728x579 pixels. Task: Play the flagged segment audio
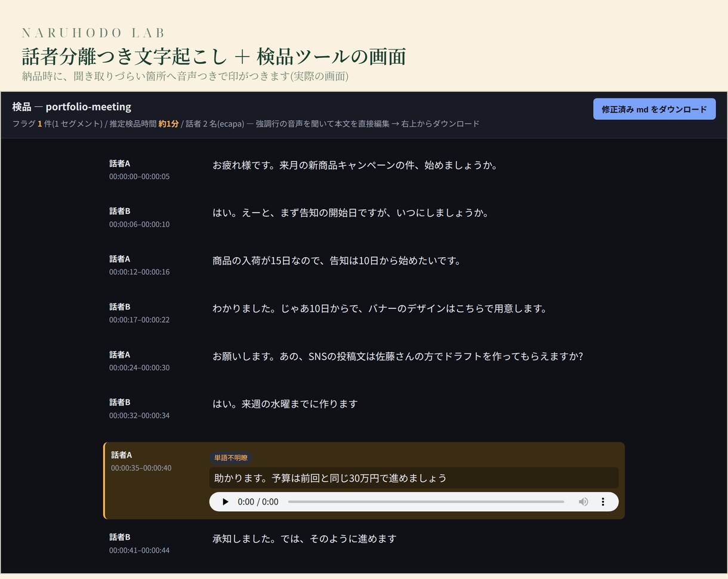tap(225, 501)
